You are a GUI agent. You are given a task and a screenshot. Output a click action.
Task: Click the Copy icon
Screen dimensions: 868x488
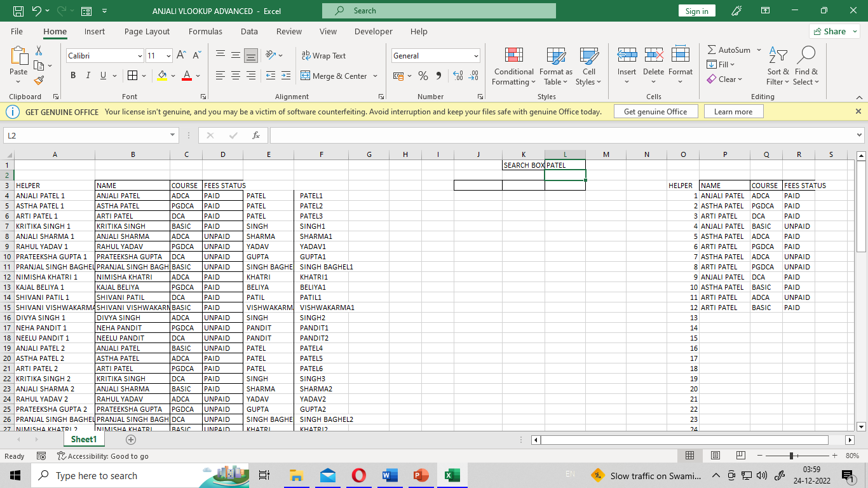(39, 65)
